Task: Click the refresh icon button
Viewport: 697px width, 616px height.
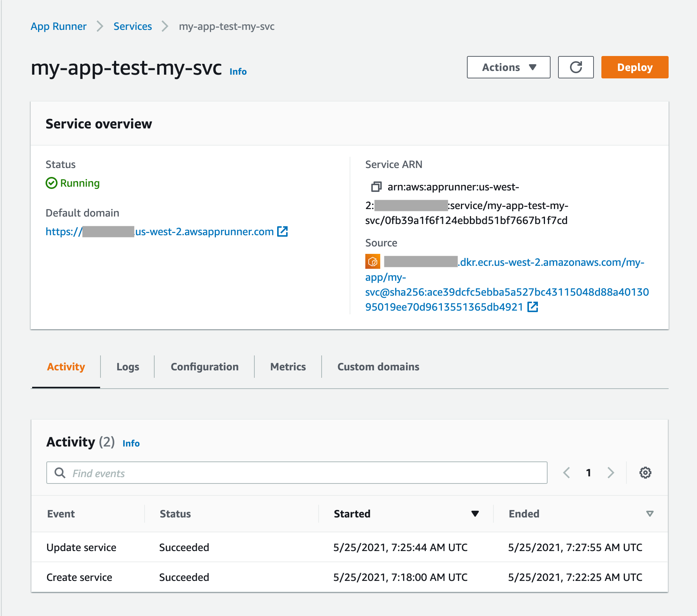Action: pos(576,67)
